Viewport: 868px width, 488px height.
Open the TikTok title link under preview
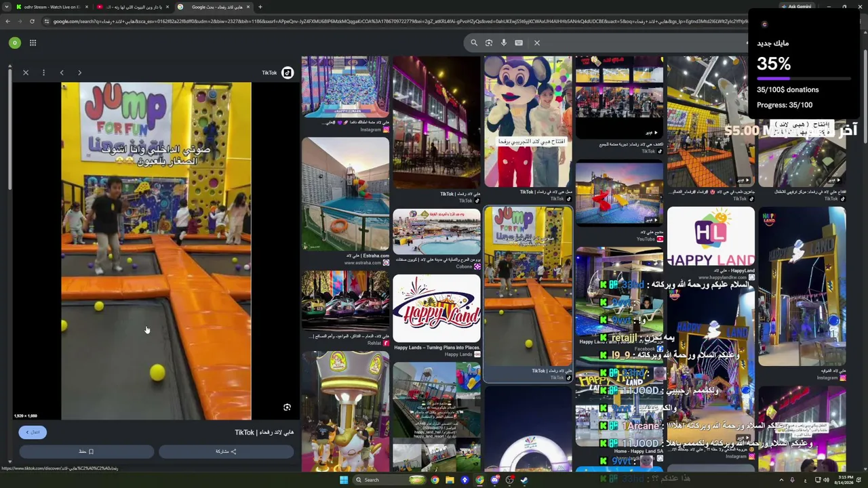(264, 432)
